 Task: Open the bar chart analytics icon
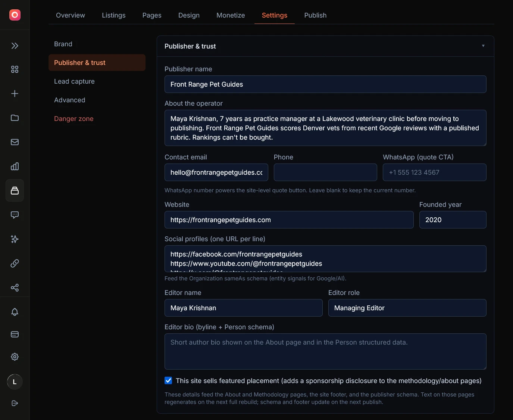(x=15, y=167)
